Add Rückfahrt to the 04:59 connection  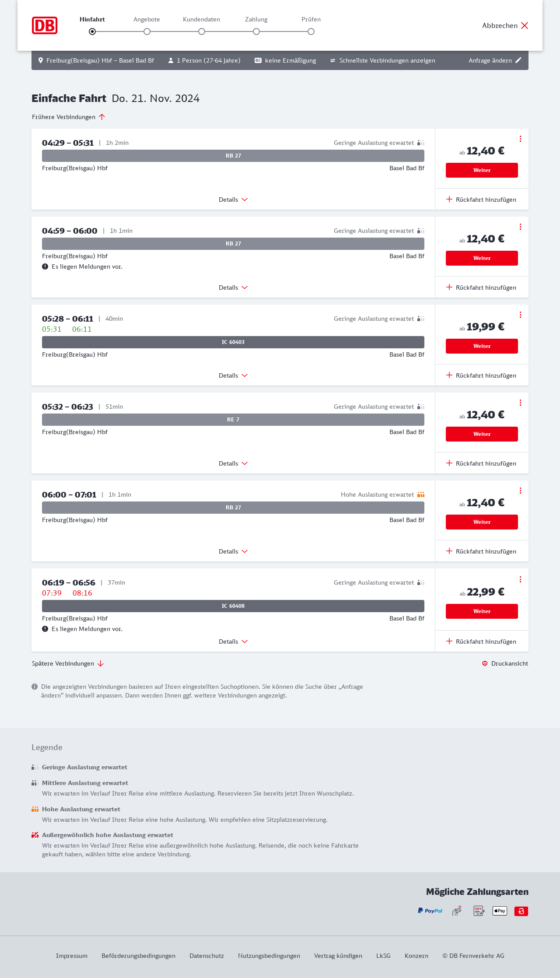481,287
